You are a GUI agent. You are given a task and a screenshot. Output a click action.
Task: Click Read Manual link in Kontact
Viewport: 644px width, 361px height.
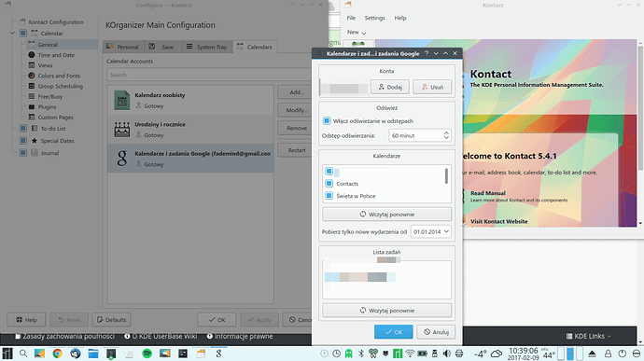coord(488,193)
